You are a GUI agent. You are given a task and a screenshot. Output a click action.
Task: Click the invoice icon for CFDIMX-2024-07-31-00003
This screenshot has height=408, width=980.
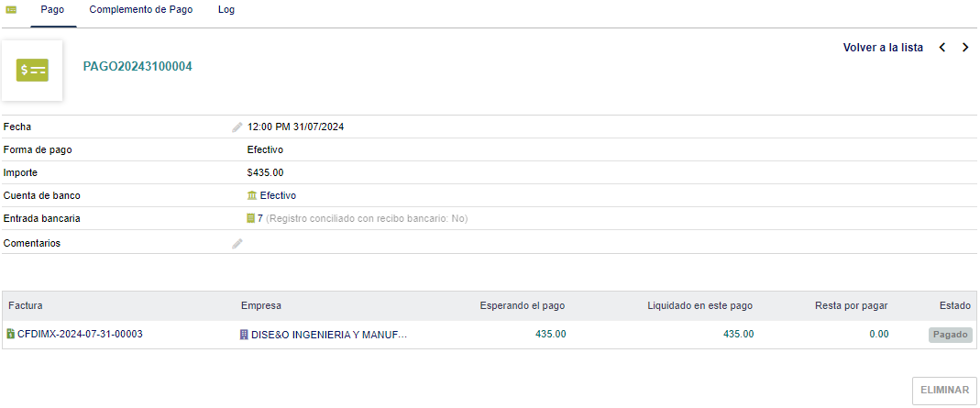[11, 335]
